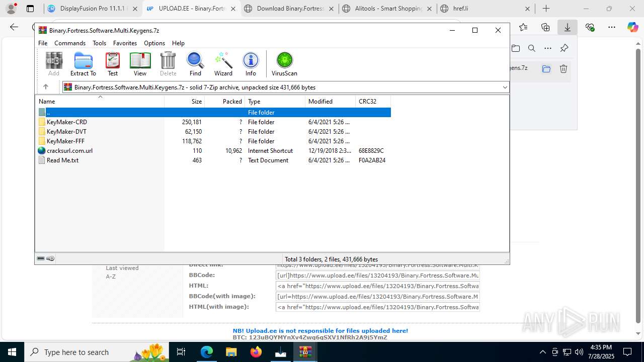Switch to Alitools Smart Shopping tab
The image size is (644, 362).
(x=387, y=9)
